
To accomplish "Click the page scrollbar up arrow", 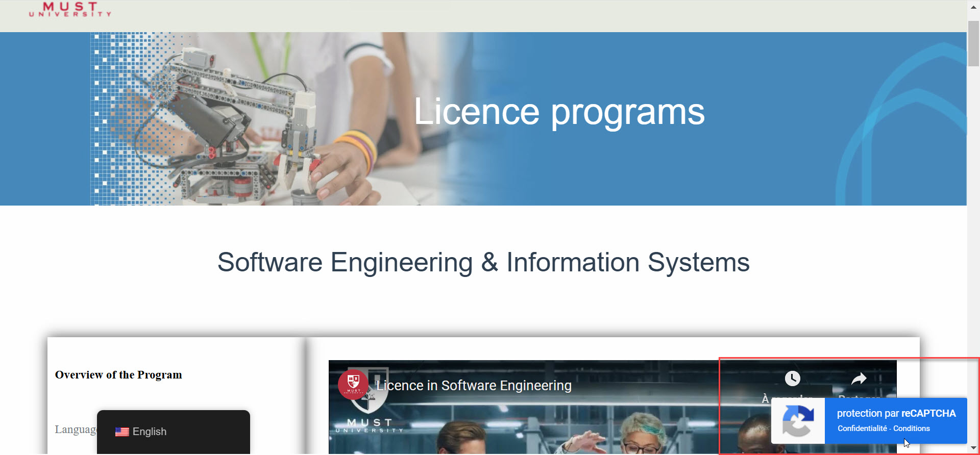I will coord(973,7).
